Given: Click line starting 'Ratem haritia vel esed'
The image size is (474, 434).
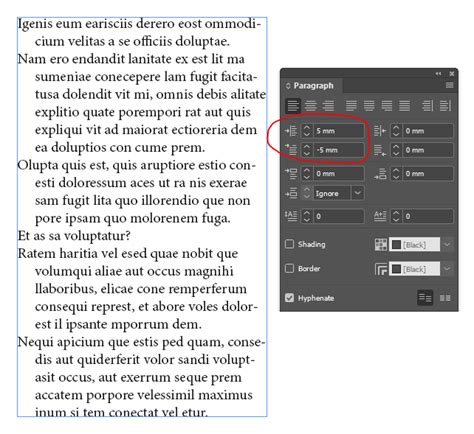Looking at the screenshot, I should click(128, 253).
